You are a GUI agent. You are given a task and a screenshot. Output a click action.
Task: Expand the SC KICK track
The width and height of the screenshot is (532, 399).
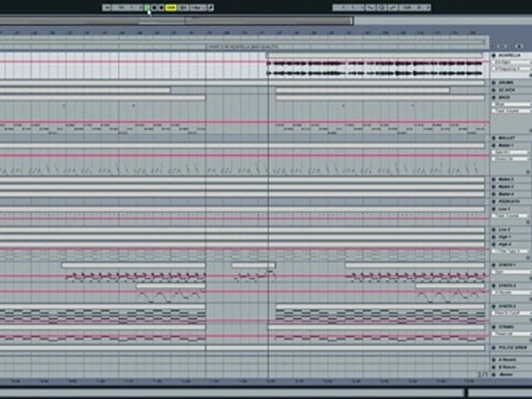point(494,90)
